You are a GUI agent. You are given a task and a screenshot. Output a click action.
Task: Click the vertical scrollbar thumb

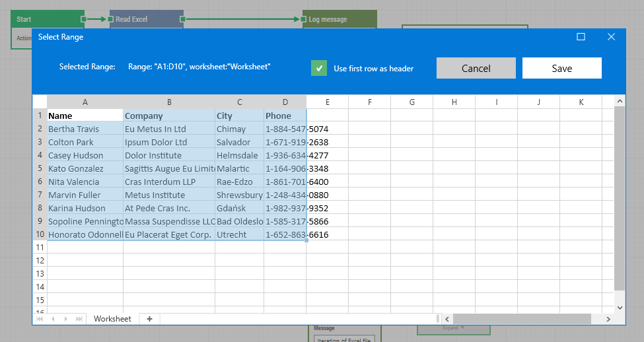620,198
